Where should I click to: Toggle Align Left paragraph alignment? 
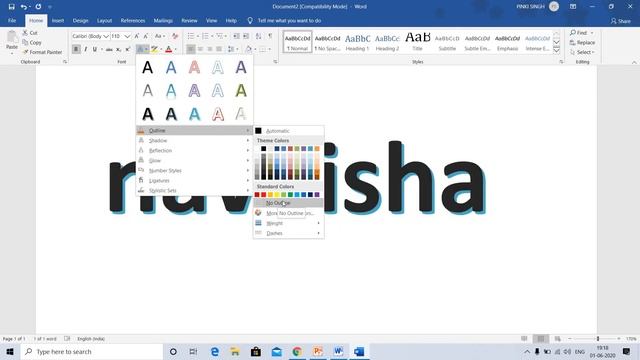191,49
